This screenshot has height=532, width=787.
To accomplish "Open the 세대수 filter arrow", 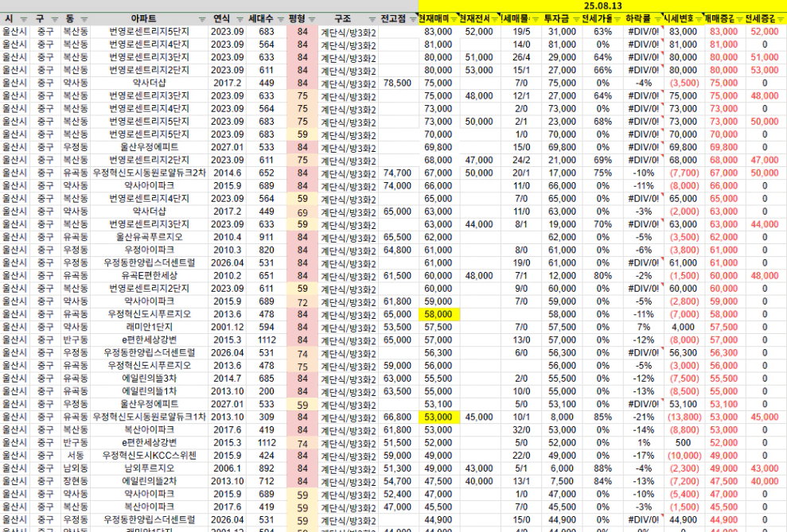I will click(279, 18).
